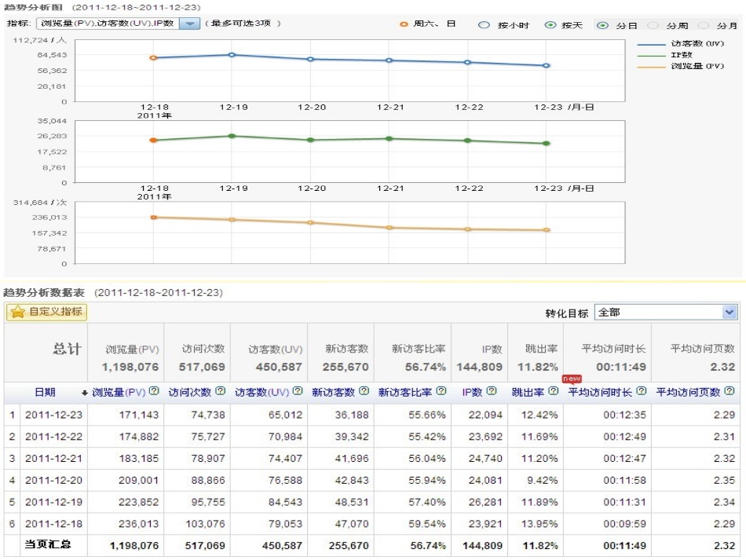Click help icon beside 新访客数 header
Screen dimensions: 746x560
click(364, 391)
